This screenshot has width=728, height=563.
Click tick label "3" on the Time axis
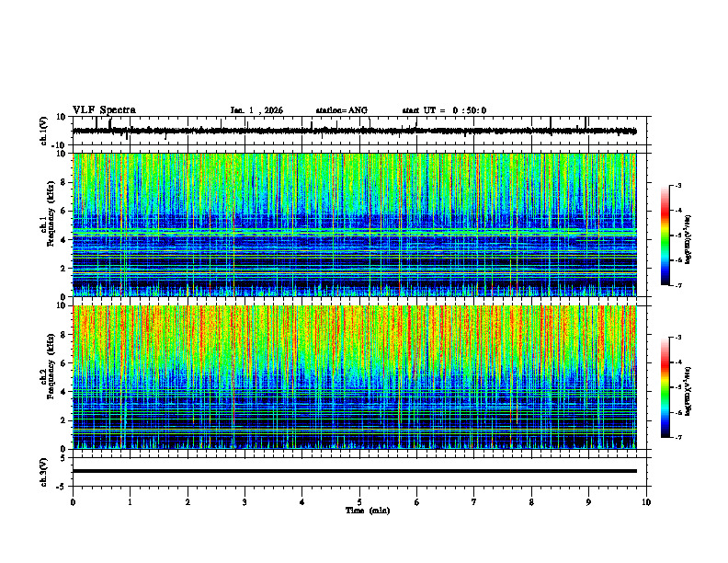245,502
